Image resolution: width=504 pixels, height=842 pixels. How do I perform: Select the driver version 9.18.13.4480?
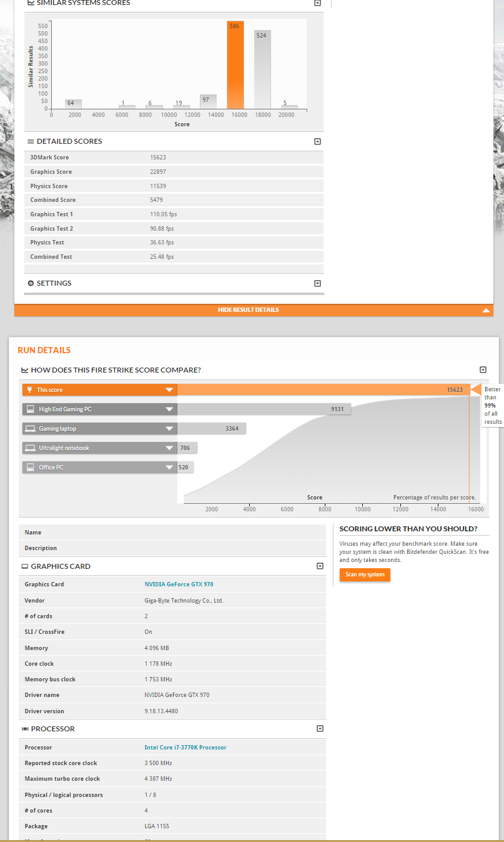coord(161,711)
